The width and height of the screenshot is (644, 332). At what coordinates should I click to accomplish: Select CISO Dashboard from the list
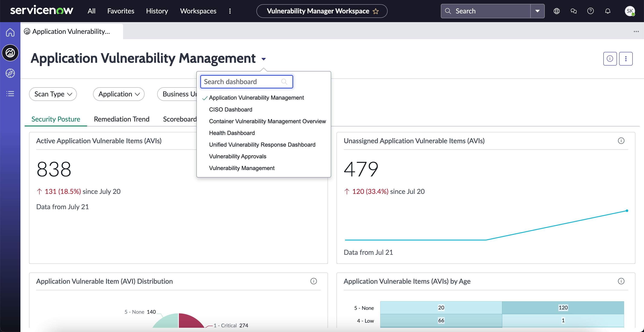(230, 109)
